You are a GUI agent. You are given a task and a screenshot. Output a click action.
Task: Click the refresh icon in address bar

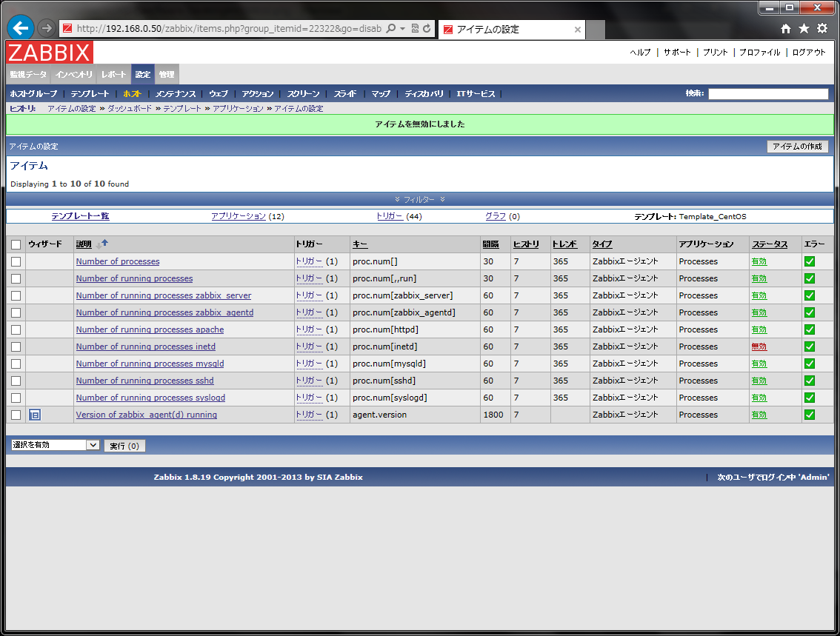coord(427,28)
